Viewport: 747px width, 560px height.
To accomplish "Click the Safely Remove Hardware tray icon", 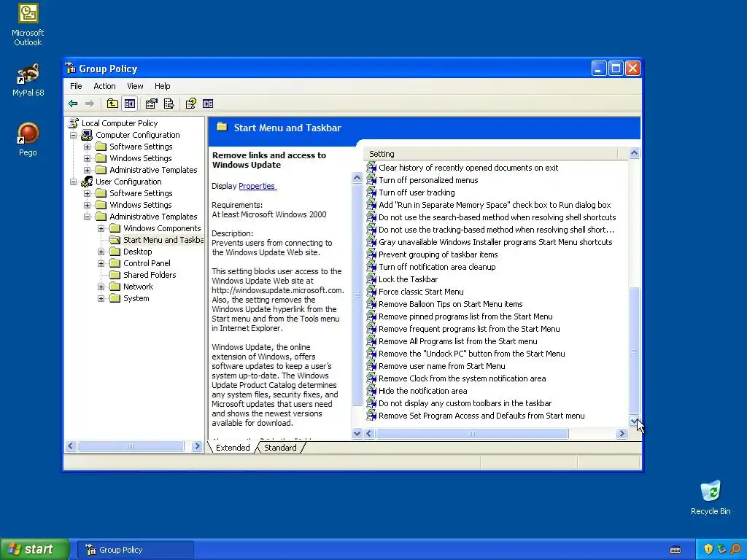I will 721,549.
